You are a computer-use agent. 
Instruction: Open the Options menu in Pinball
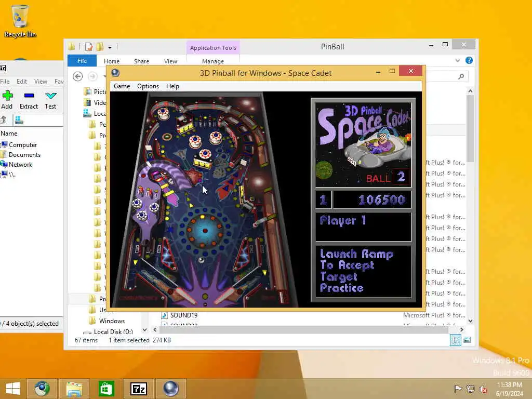[148, 86]
